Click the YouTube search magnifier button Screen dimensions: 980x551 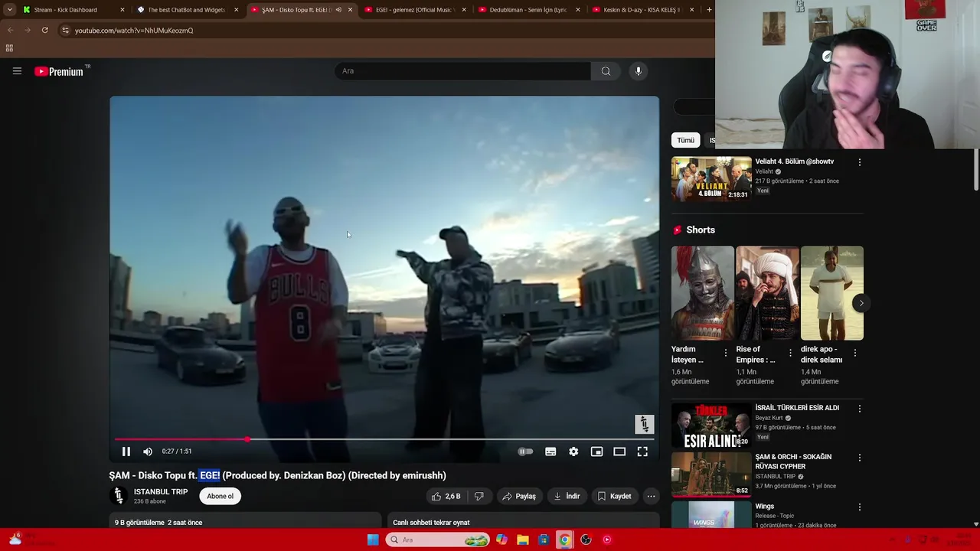[x=606, y=71]
